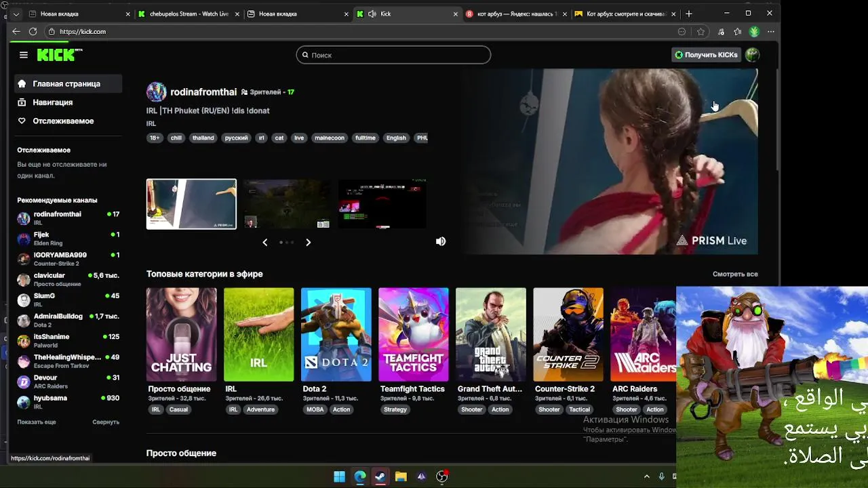868x488 pixels.
Task: Open Fijek avatar in recommended channels
Action: [x=24, y=239]
